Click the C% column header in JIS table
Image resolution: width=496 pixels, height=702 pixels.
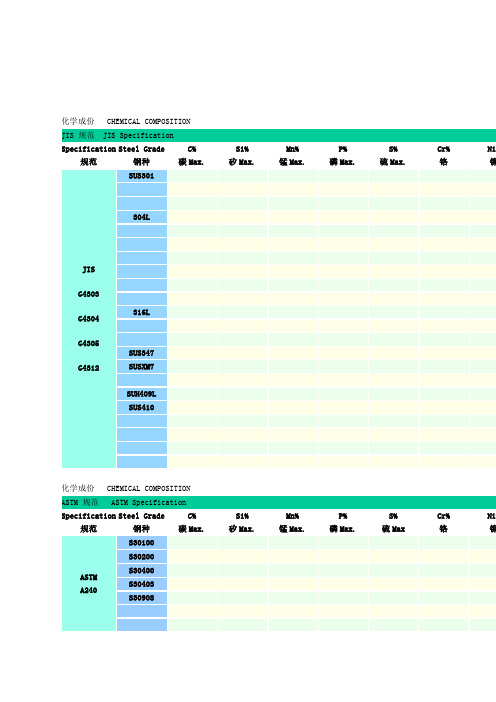click(192, 149)
